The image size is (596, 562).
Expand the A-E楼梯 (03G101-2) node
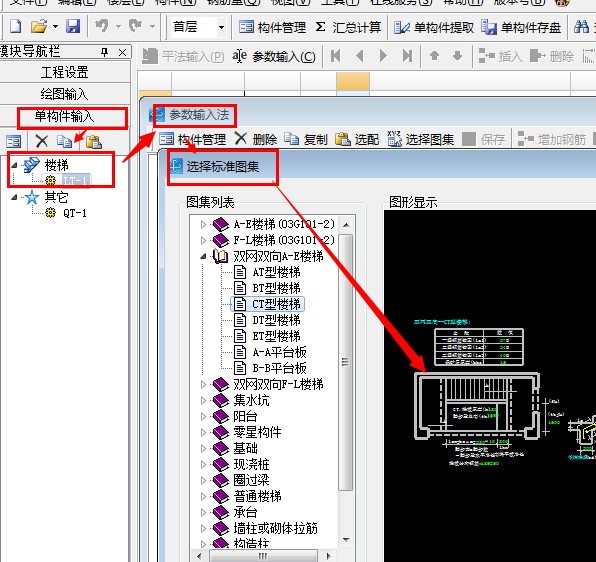(x=203, y=224)
